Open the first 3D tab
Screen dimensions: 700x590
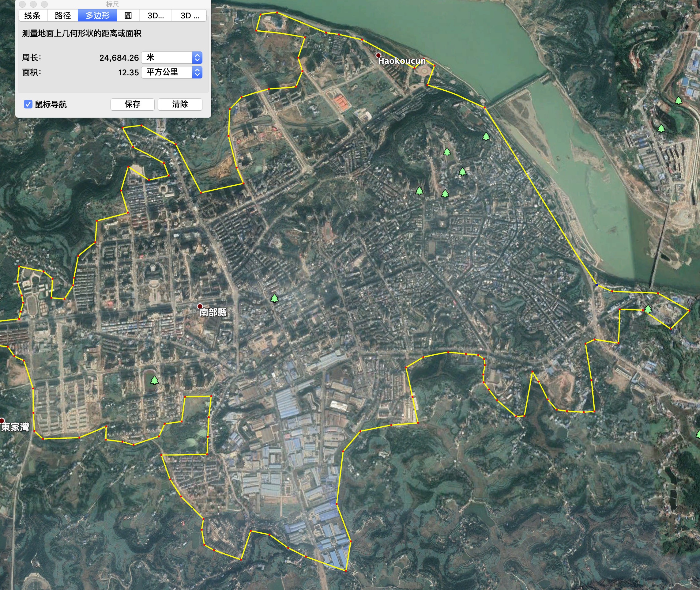click(156, 16)
